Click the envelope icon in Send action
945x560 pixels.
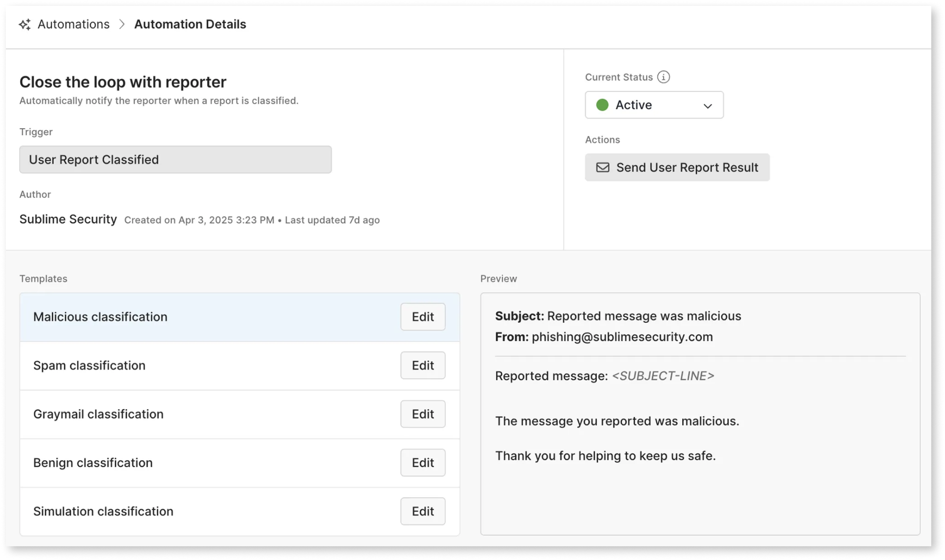[603, 168]
